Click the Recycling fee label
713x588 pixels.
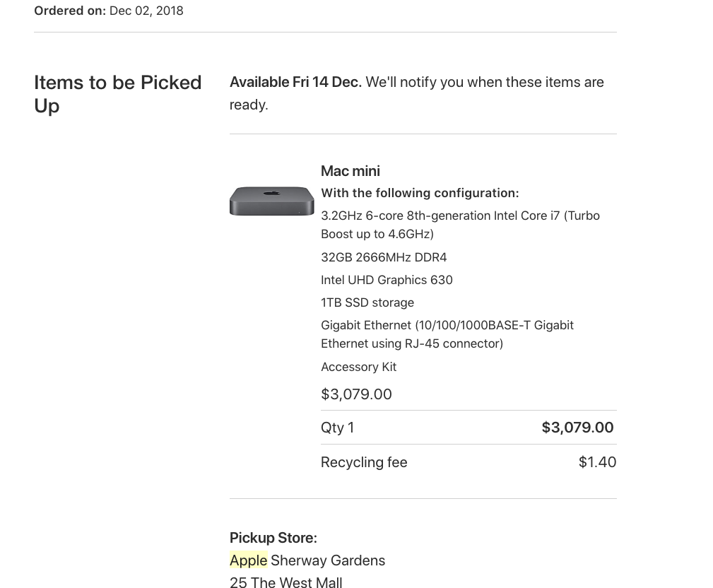coord(364,462)
